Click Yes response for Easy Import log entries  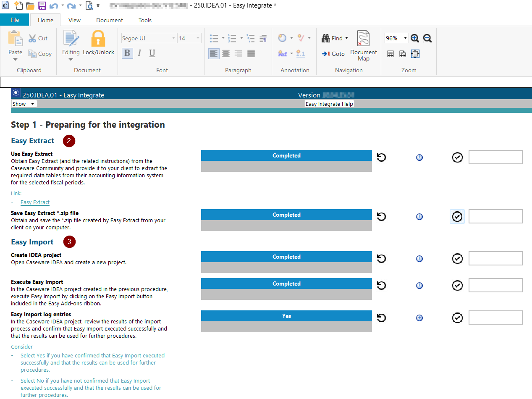(286, 316)
